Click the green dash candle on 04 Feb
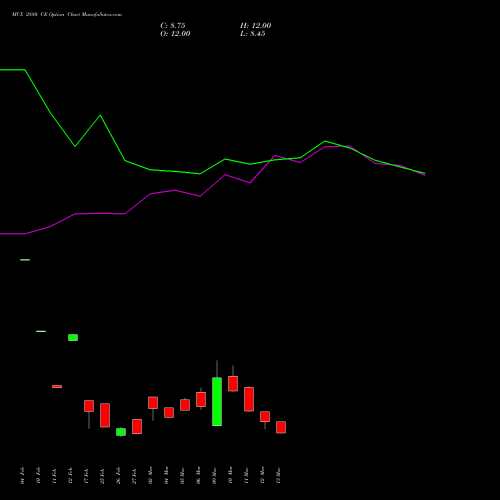 [25, 260]
